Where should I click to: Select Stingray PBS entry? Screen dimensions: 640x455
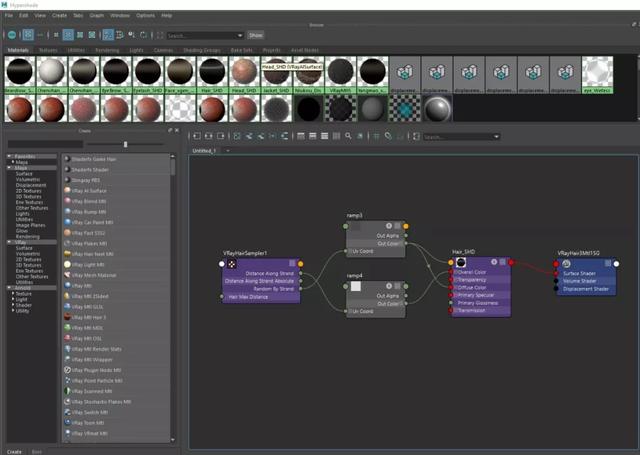[x=116, y=180]
